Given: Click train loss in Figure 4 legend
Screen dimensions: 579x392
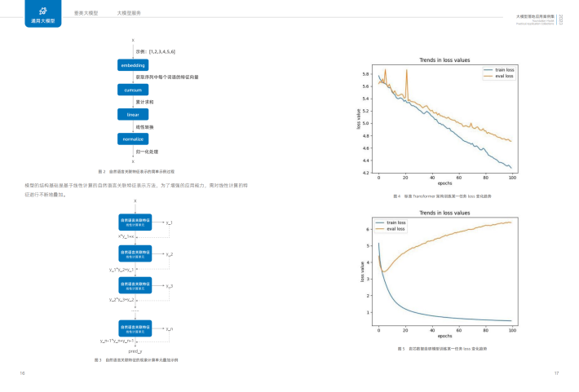Looking at the screenshot, I should click(505, 70).
